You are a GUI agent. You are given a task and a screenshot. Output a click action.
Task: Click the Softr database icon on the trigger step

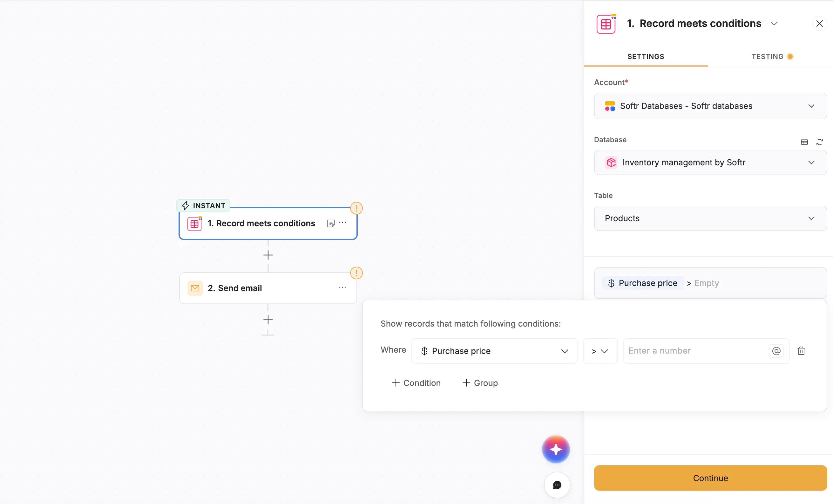195,223
